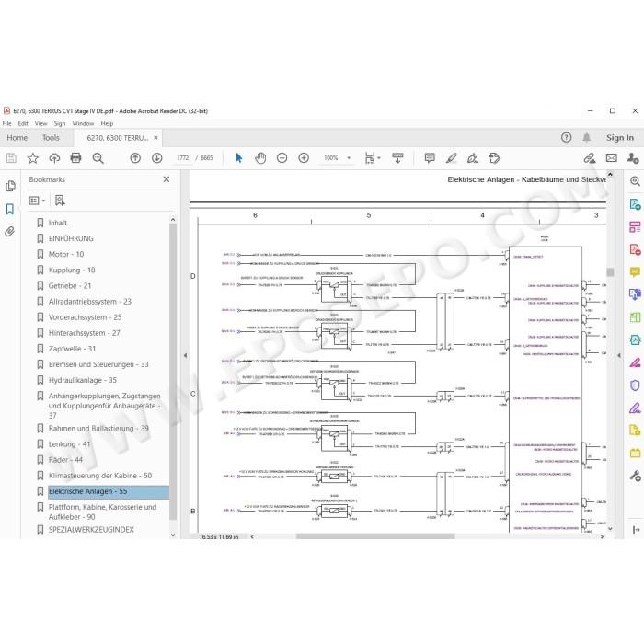Open the Edit menu
Viewport: 644px width, 644px height.
tap(23, 123)
